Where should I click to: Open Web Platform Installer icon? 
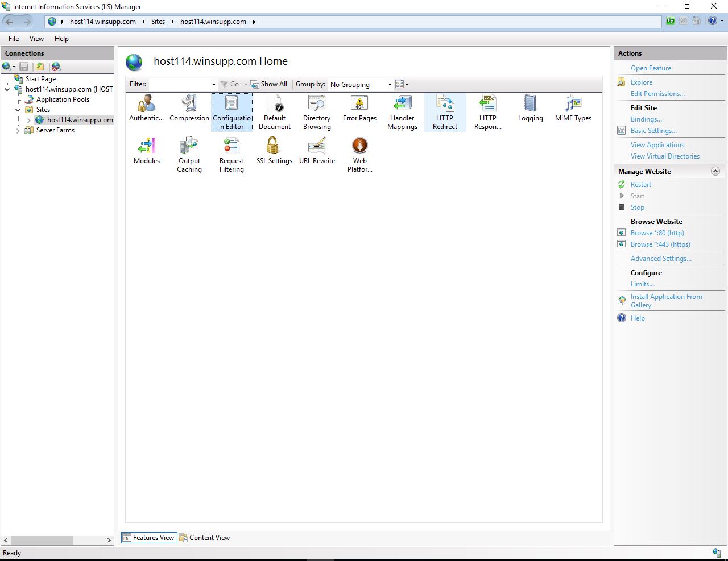pos(359,155)
